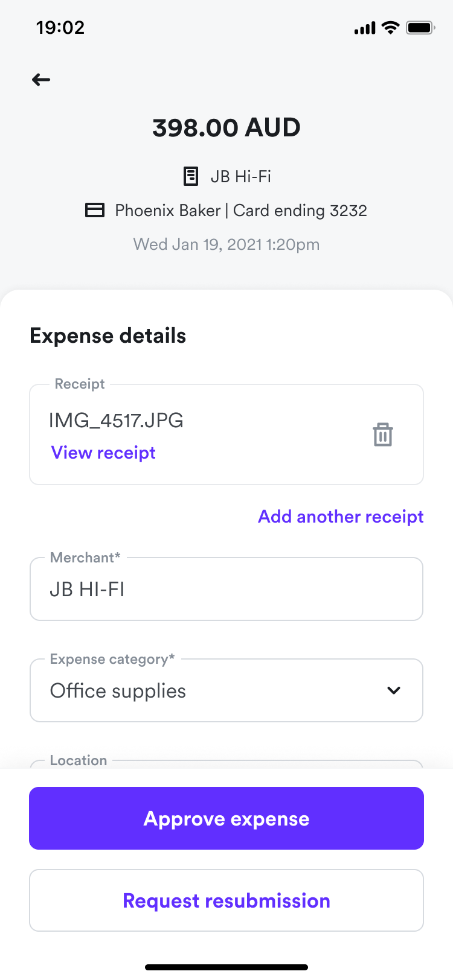Tap the Phoenix Baker card details text
The height and width of the screenshot is (980, 453).
tap(241, 210)
